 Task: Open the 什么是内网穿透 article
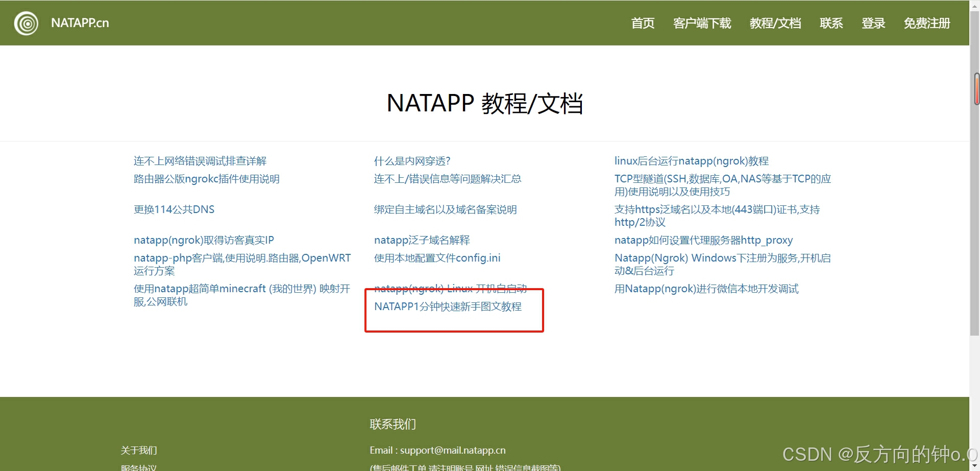[411, 161]
